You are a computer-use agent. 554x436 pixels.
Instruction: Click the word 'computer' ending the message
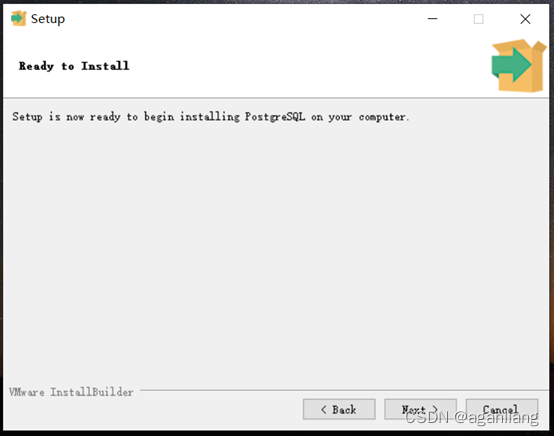(382, 117)
